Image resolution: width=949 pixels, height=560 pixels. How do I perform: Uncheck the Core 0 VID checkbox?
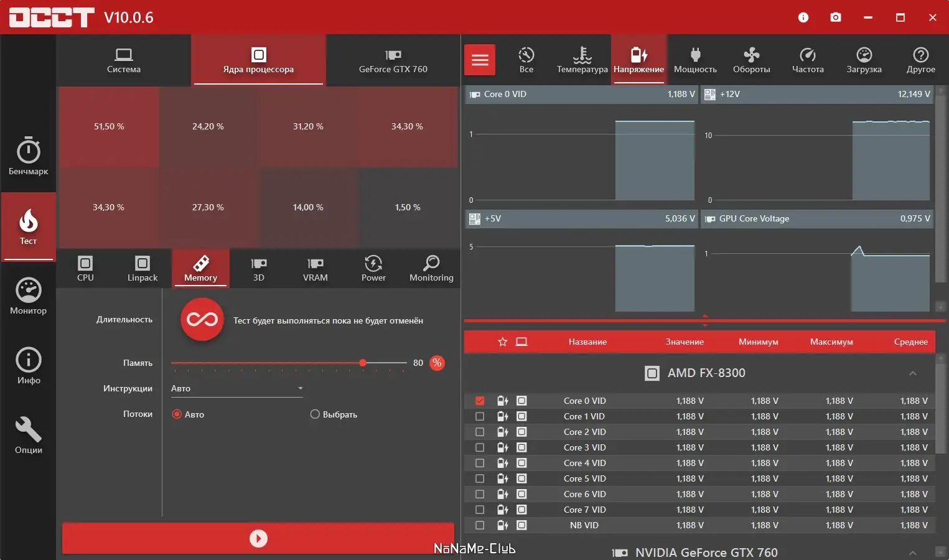[480, 401]
